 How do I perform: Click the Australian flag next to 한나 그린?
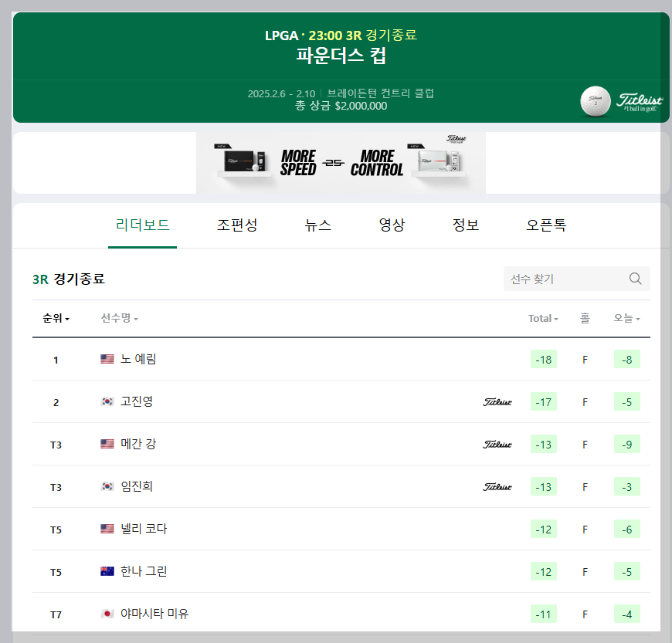tap(107, 571)
